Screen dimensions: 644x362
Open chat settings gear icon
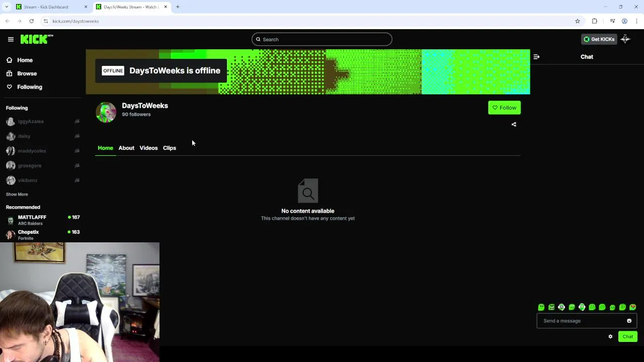pyautogui.click(x=610, y=337)
